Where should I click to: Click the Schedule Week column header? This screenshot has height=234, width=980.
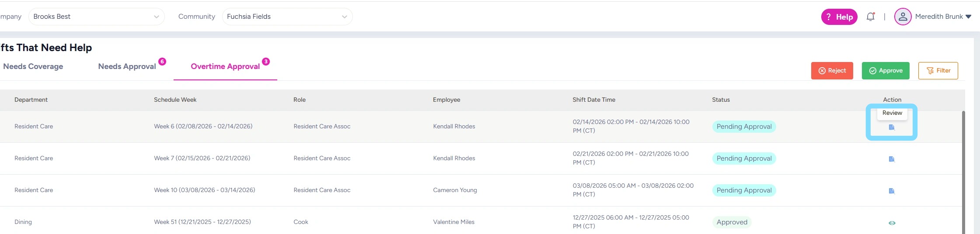(175, 100)
